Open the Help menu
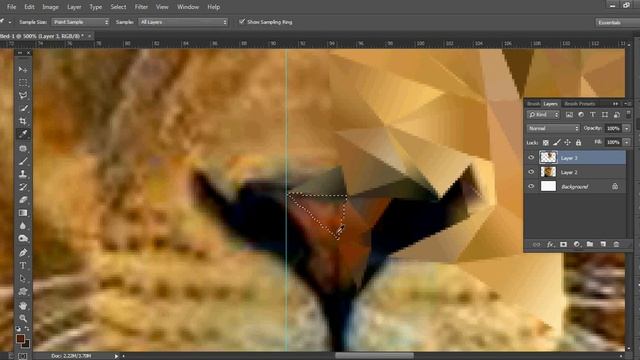 [213, 7]
